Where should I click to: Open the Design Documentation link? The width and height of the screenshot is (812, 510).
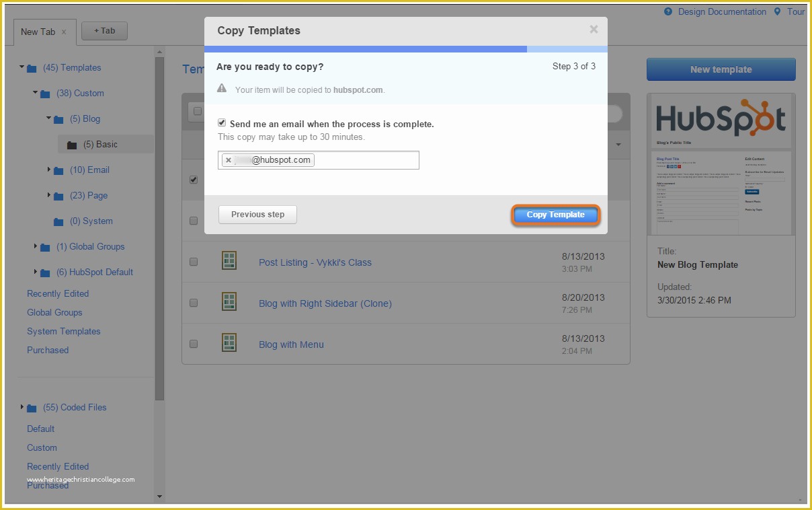722,11
